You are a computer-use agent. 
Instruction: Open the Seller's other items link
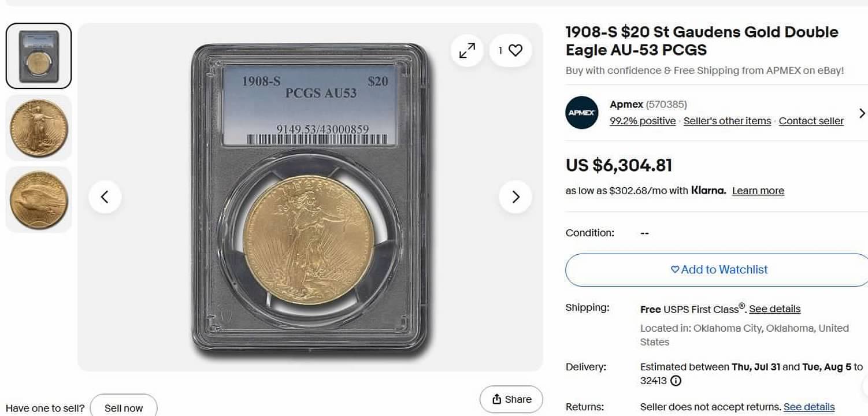pyautogui.click(x=727, y=121)
